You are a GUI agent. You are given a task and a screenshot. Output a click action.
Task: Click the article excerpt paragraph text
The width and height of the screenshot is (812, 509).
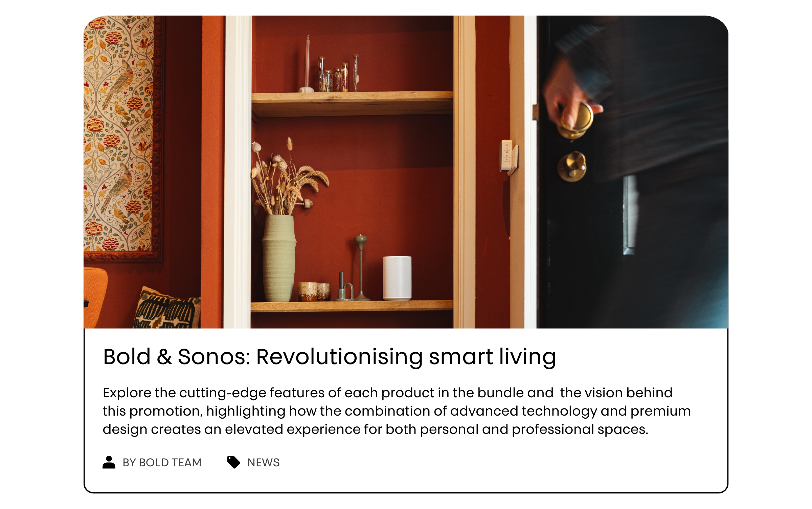tap(397, 411)
